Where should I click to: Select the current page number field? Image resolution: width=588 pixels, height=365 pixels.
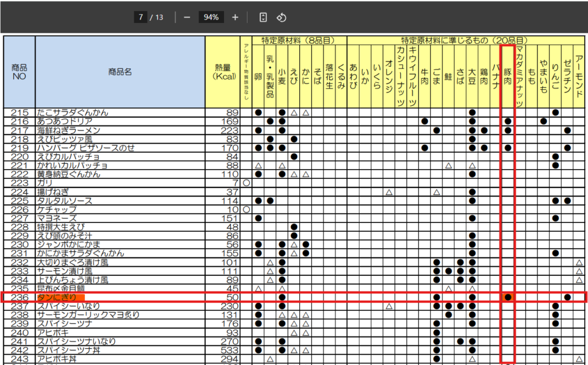140,17
